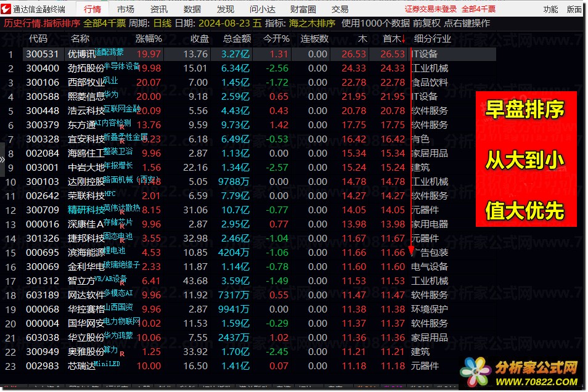588x392 pixels.
Task: Select the 浩云科技 stock name
Action: click(86, 111)
